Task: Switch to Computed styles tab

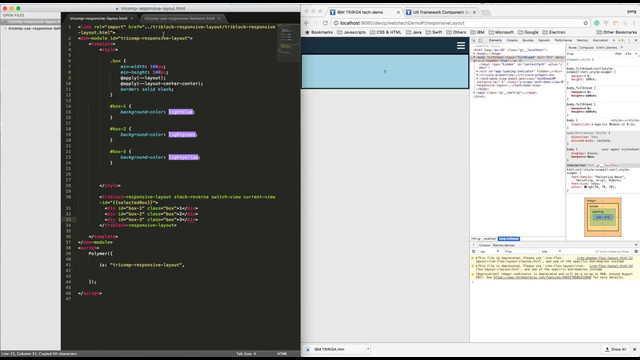Action: (587, 48)
